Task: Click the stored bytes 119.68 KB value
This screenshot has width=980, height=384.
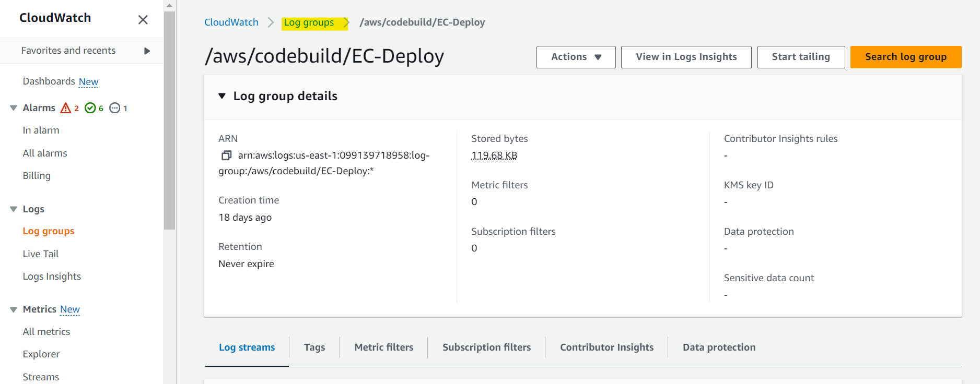Action: coord(494,155)
